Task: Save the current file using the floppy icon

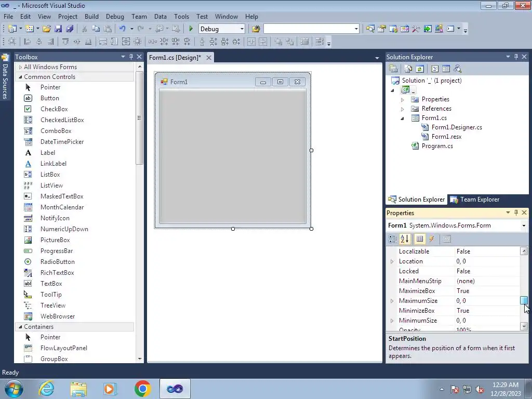Action: [x=58, y=29]
